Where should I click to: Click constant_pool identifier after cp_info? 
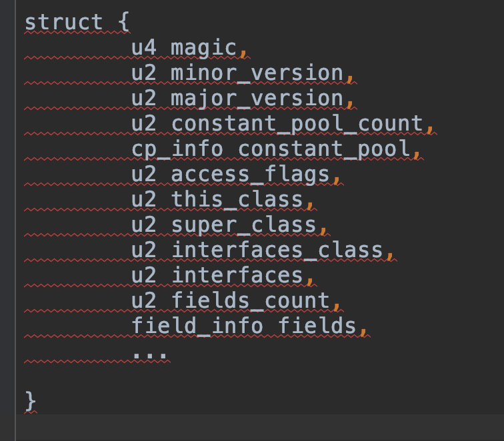(324, 149)
